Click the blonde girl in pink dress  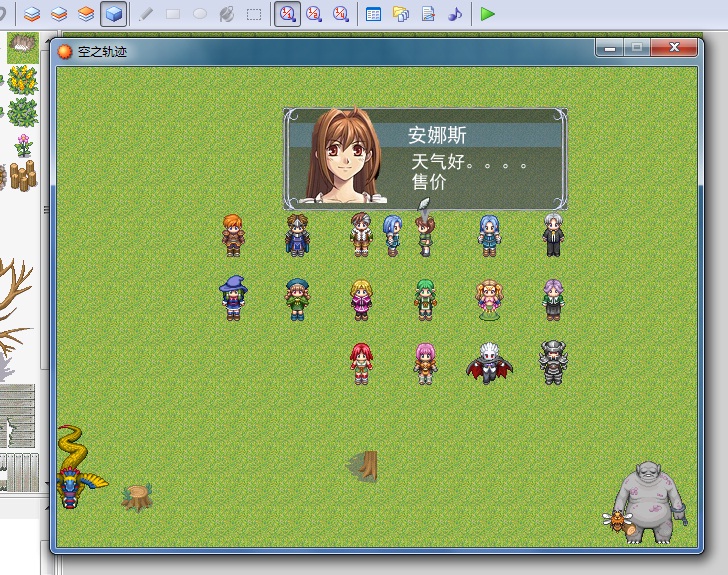(x=361, y=300)
